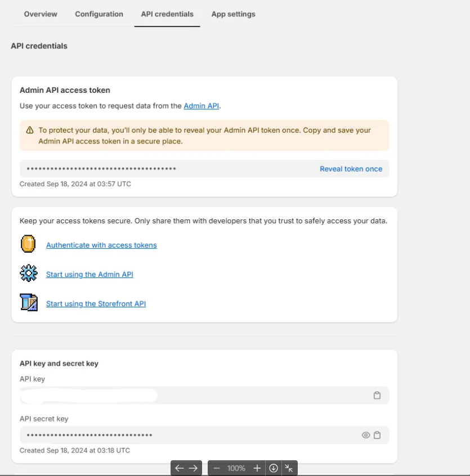This screenshot has height=476, width=470.
Task: Click Reveal token once
Action: click(x=351, y=169)
